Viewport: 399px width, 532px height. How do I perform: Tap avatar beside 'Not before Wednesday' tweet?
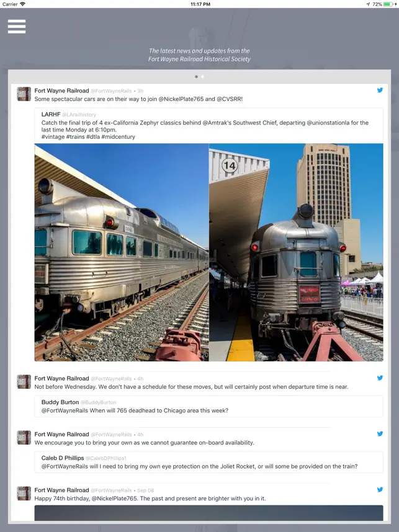(x=24, y=382)
